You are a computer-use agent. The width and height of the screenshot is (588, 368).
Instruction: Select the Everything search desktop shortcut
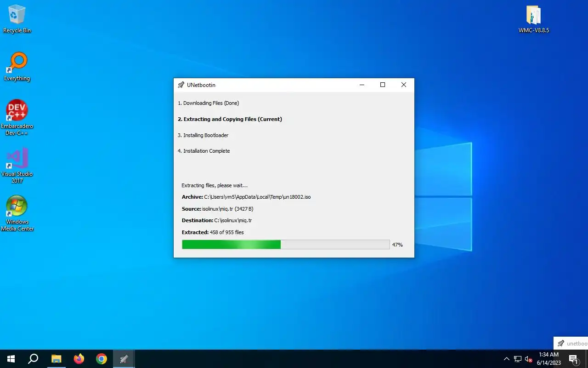(x=17, y=67)
